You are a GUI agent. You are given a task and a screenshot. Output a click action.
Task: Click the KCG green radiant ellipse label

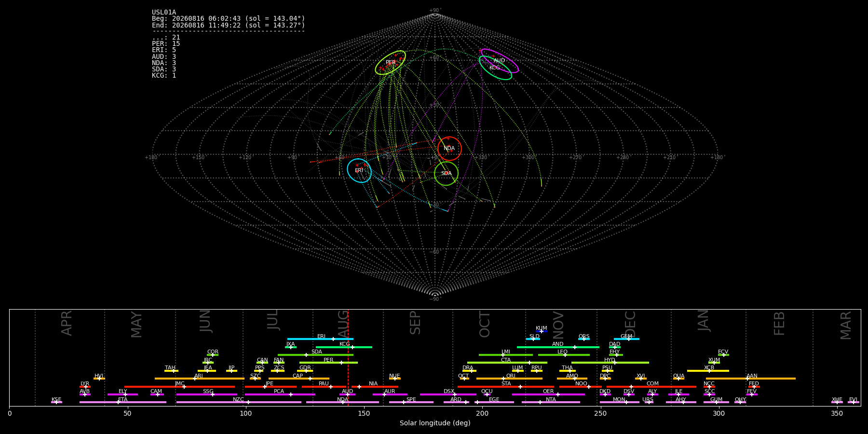point(495,68)
